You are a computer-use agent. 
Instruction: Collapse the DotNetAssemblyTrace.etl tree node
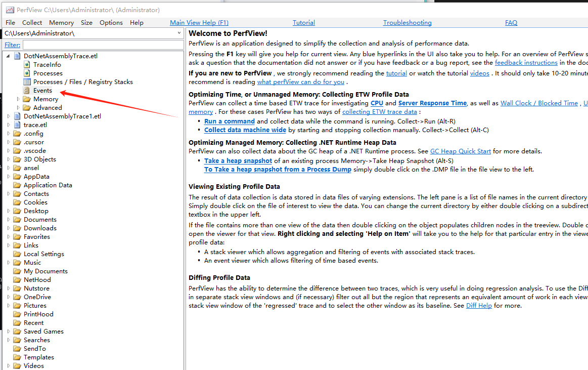click(x=8, y=56)
